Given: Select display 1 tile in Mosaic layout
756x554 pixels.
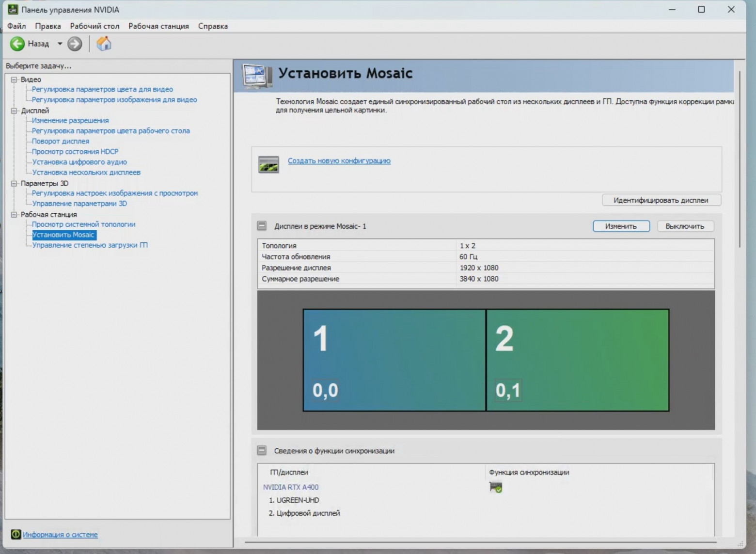Looking at the screenshot, I should (x=394, y=360).
